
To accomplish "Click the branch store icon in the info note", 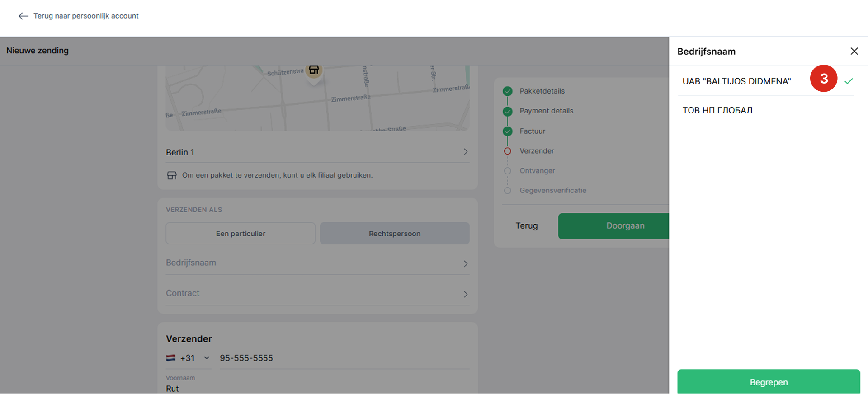I will [172, 175].
